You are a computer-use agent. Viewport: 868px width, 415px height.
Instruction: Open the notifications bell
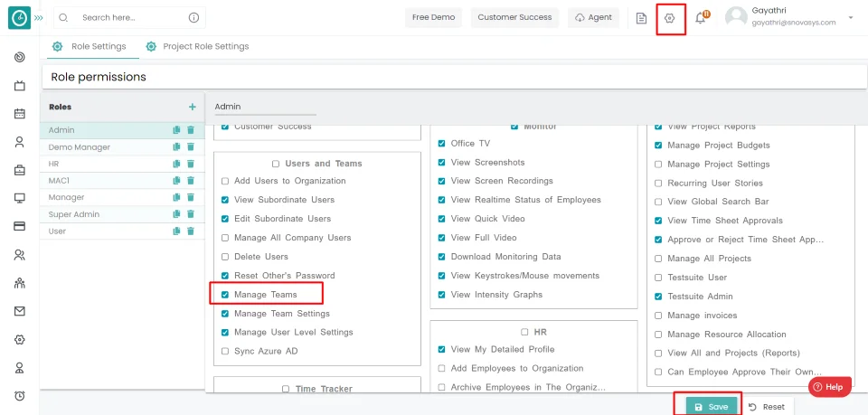coord(700,18)
